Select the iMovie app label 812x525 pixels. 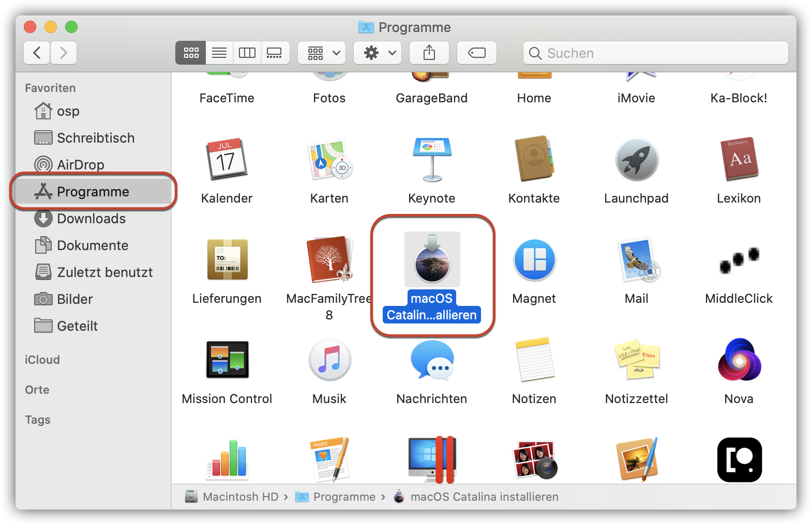coord(637,98)
